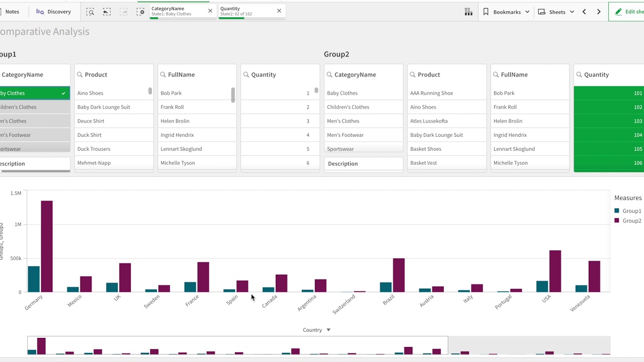The height and width of the screenshot is (362, 644).
Task: Click the chart mini-map scroll range
Action: coord(237,345)
